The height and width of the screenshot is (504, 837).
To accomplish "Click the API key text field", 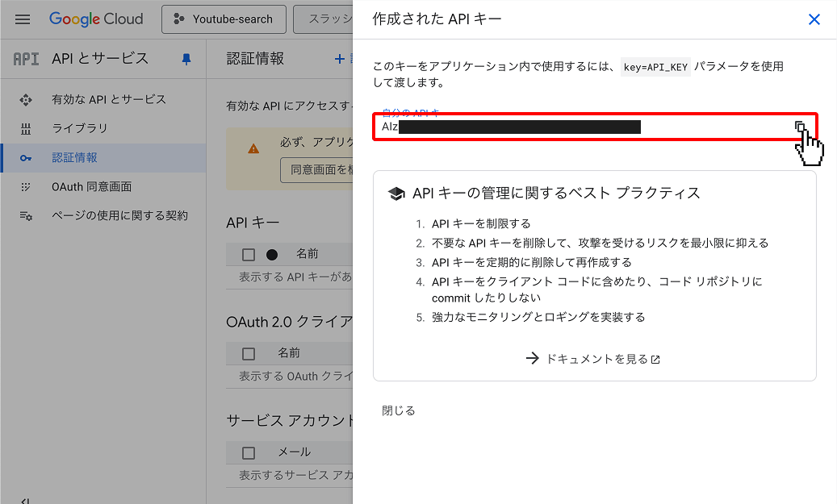I will coord(595,127).
